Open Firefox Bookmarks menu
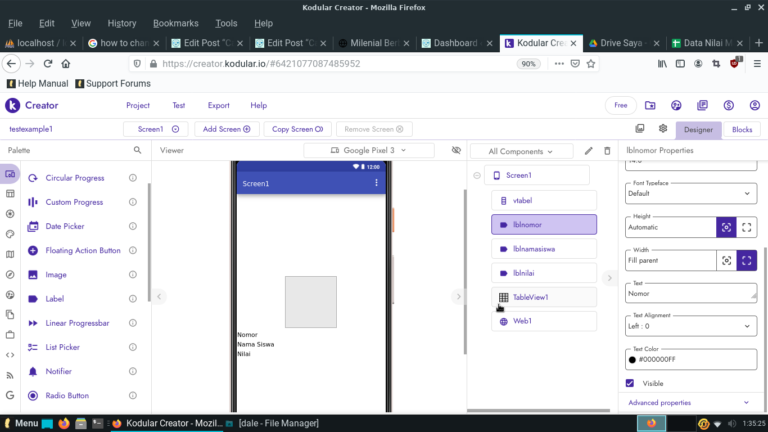Viewport: 768px width, 432px height. [x=175, y=23]
